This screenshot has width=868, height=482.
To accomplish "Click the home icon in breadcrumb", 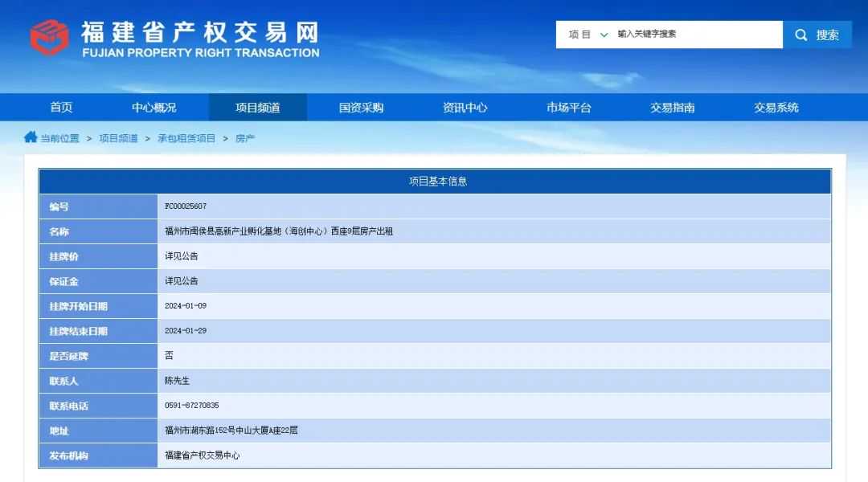I will (x=31, y=137).
